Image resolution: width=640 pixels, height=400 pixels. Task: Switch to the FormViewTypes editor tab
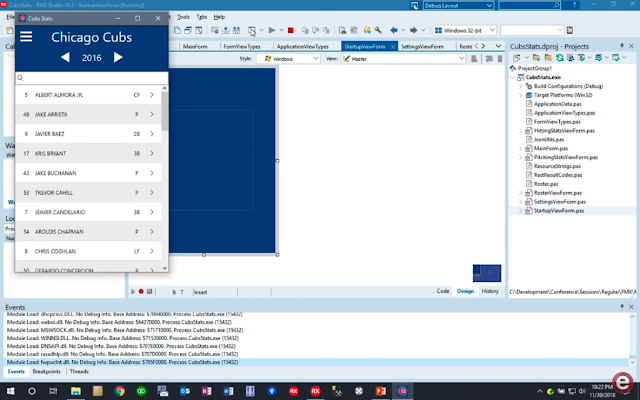coord(242,47)
